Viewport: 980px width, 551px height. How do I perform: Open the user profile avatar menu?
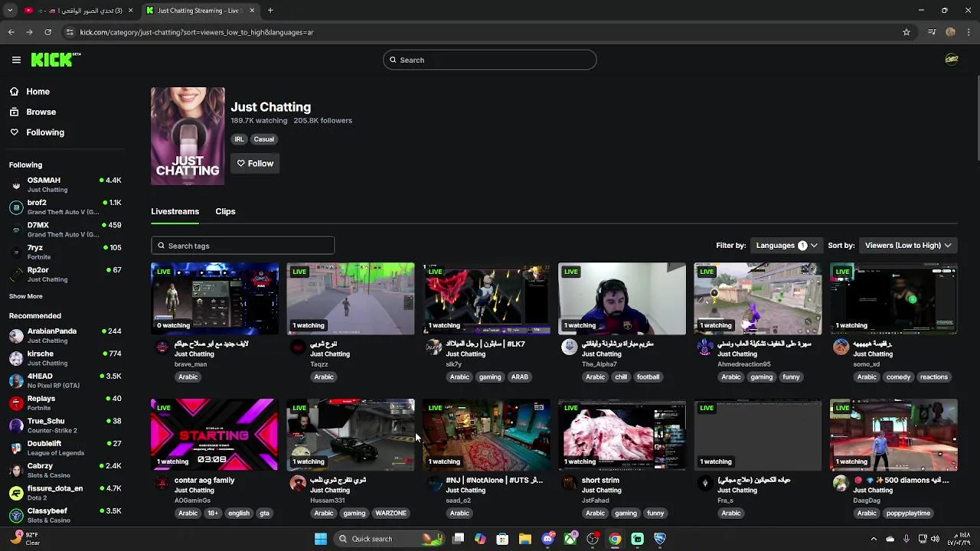tap(952, 60)
